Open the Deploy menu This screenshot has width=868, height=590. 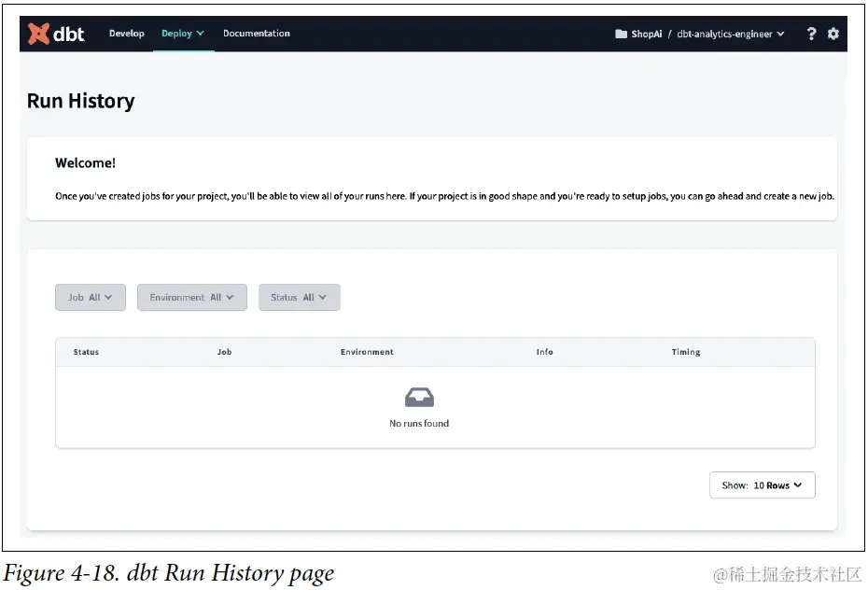pyautogui.click(x=183, y=34)
